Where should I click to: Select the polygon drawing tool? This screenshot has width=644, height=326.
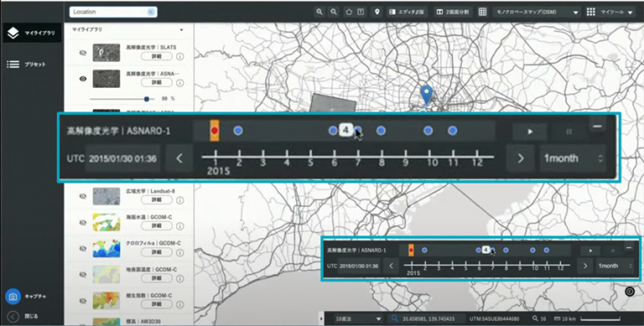(x=349, y=12)
